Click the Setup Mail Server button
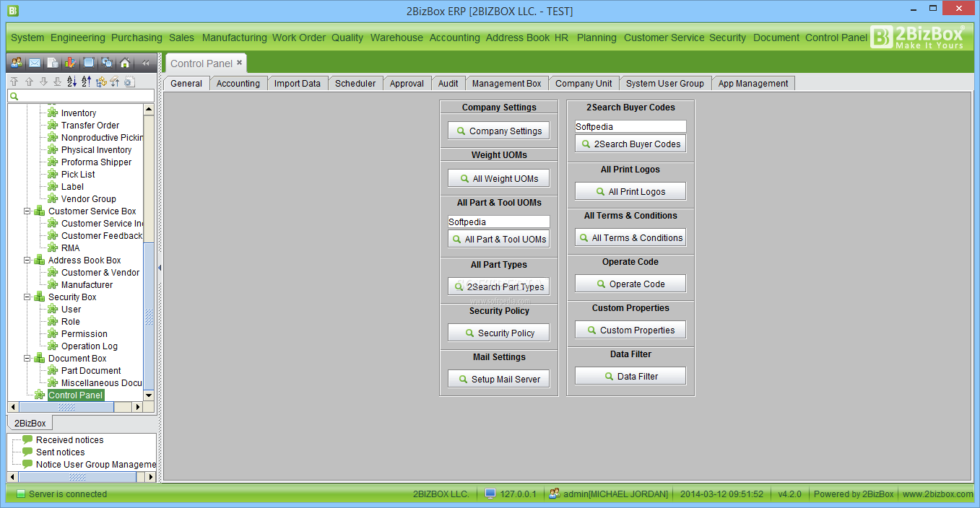This screenshot has height=508, width=980. 498,380
